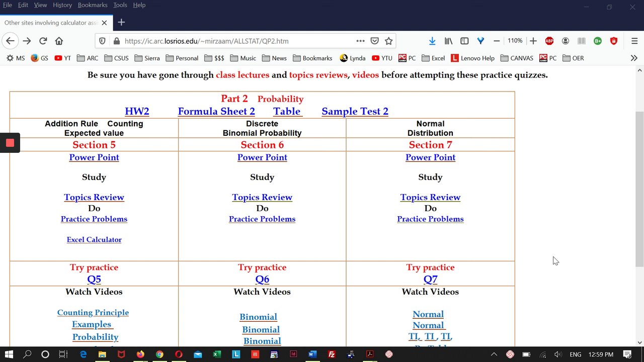Bookmark this page with the star
This screenshot has width=644, height=362.
[388, 41]
